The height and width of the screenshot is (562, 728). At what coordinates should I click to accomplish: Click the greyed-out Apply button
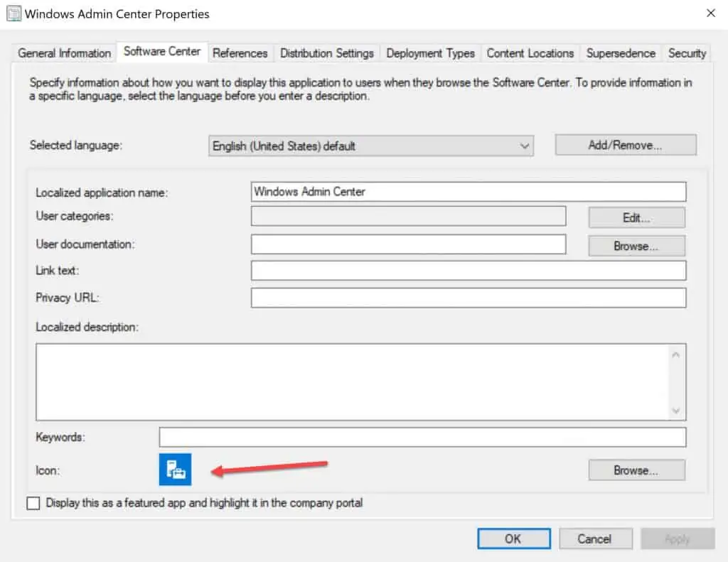click(x=678, y=539)
